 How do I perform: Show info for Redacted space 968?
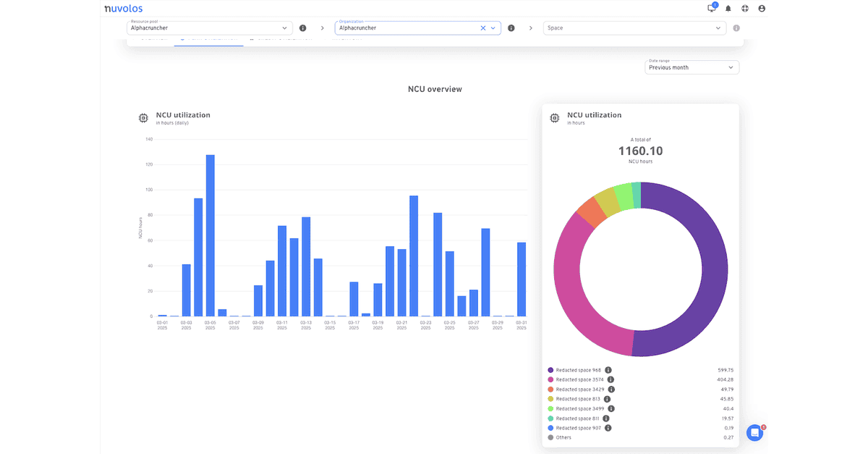click(x=608, y=370)
